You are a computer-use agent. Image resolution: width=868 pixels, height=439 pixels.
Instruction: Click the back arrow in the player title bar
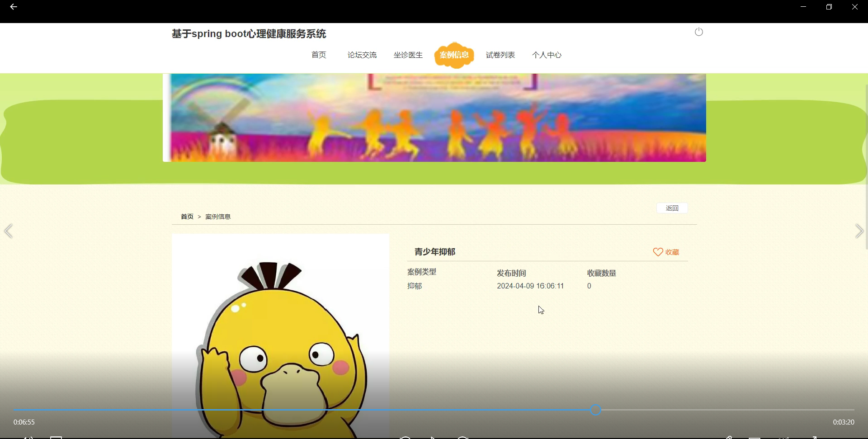(x=14, y=7)
